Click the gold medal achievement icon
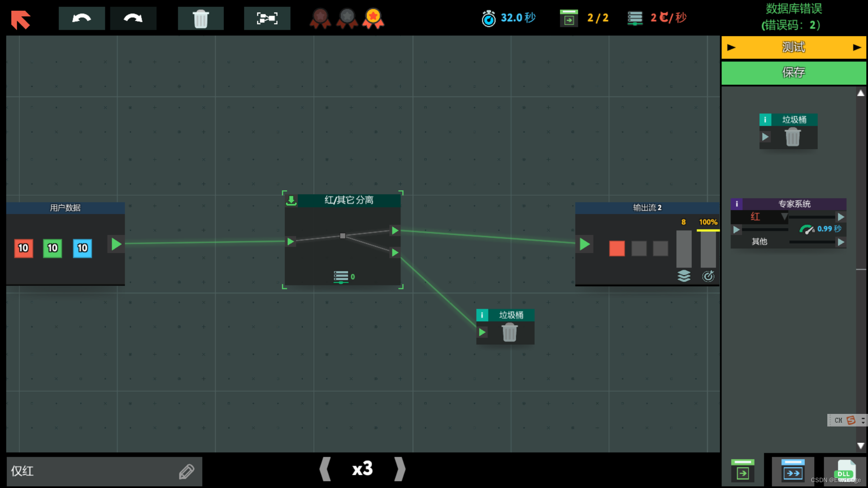 tap(373, 18)
